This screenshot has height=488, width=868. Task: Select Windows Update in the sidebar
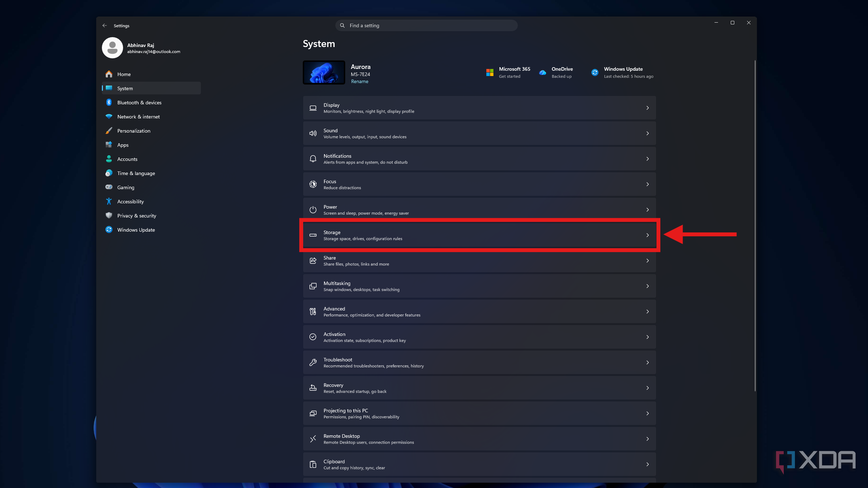click(x=151, y=230)
